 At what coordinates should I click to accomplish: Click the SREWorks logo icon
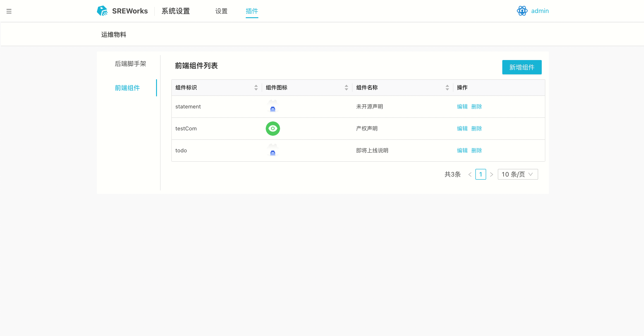pyautogui.click(x=102, y=11)
